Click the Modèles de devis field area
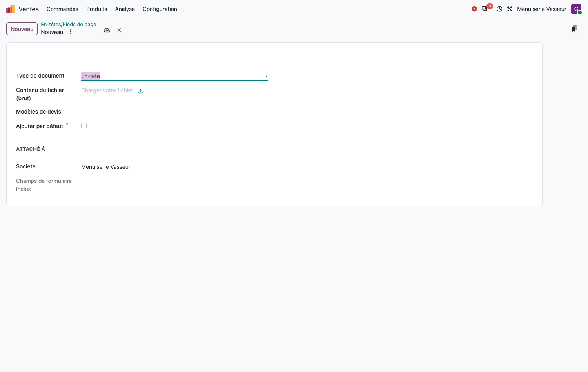Screen dimensions: 588x372 click(x=174, y=112)
